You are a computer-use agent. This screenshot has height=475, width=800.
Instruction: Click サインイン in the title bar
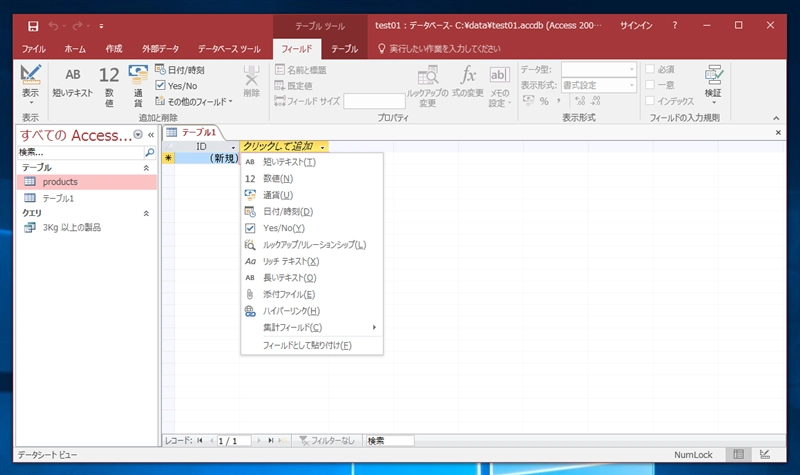pyautogui.click(x=636, y=26)
